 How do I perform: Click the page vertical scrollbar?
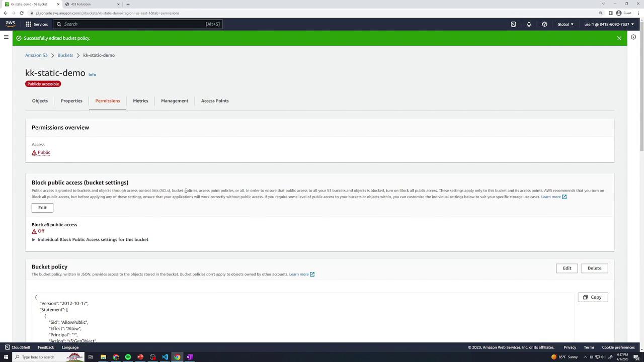point(641,85)
